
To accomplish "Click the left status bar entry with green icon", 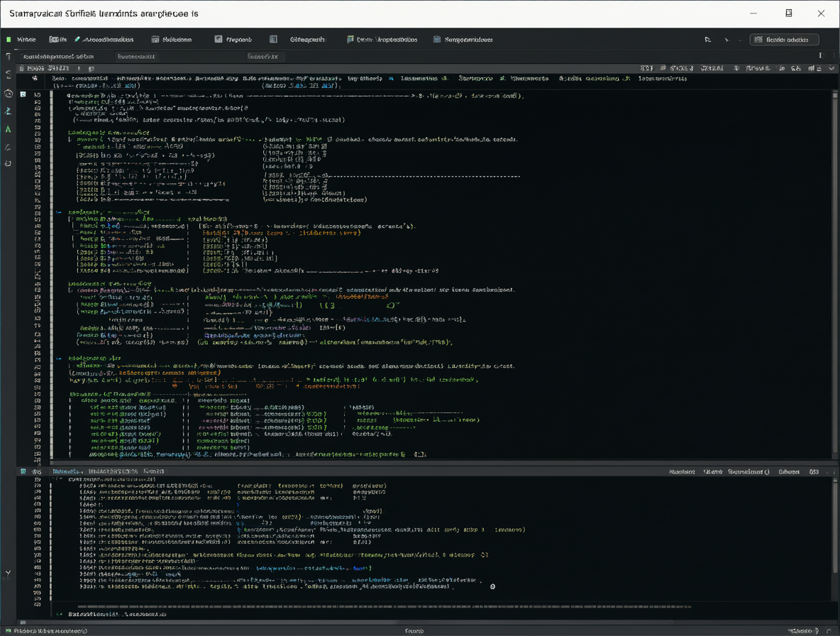I will click(47, 631).
